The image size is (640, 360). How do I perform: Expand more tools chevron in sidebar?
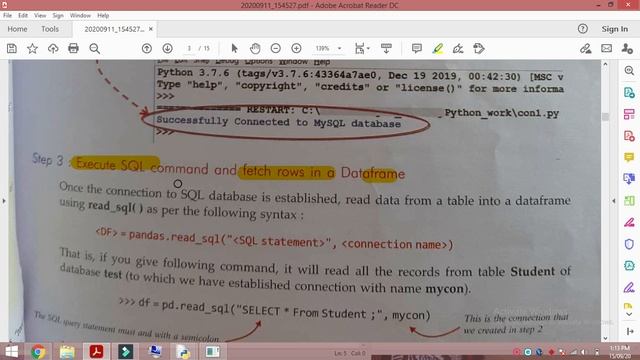pyautogui.click(x=629, y=314)
